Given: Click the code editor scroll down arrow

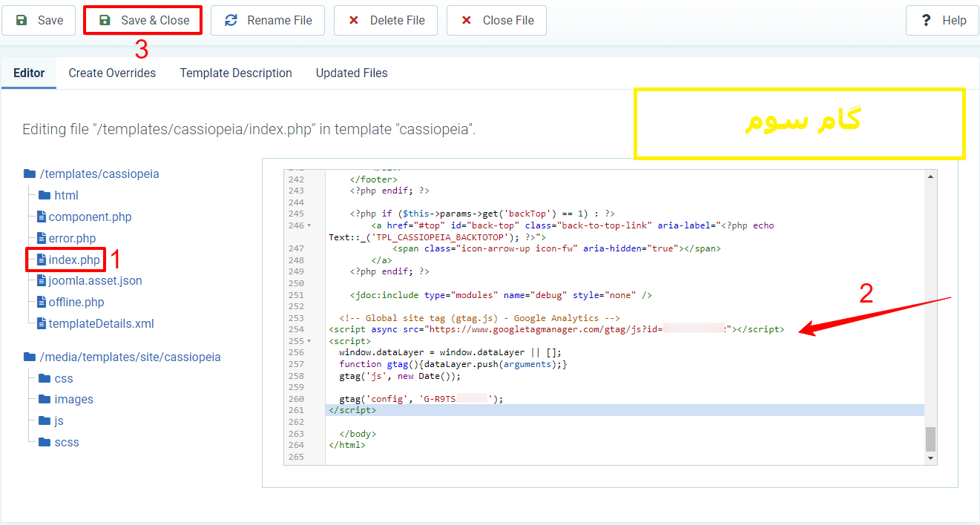Looking at the screenshot, I should pyautogui.click(x=930, y=458).
